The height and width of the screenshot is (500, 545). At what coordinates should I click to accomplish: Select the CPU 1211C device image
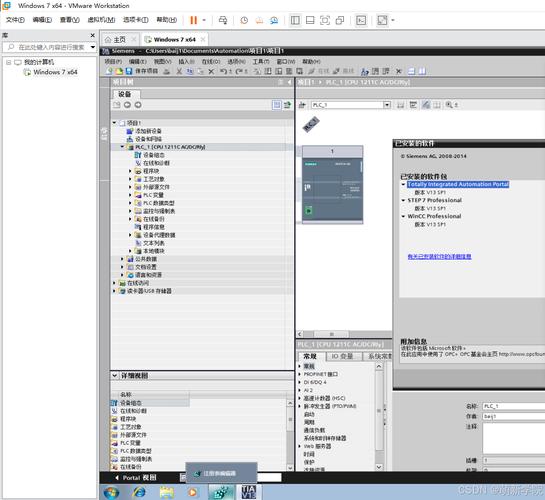point(333,189)
